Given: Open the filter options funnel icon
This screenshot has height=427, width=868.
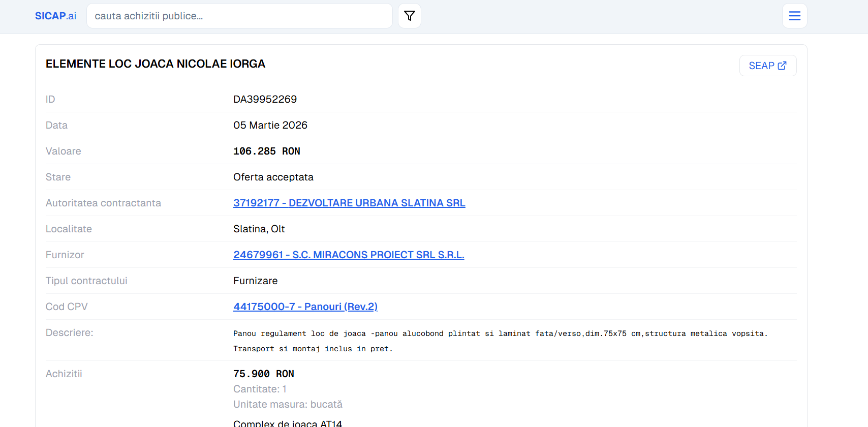Looking at the screenshot, I should pyautogui.click(x=409, y=16).
